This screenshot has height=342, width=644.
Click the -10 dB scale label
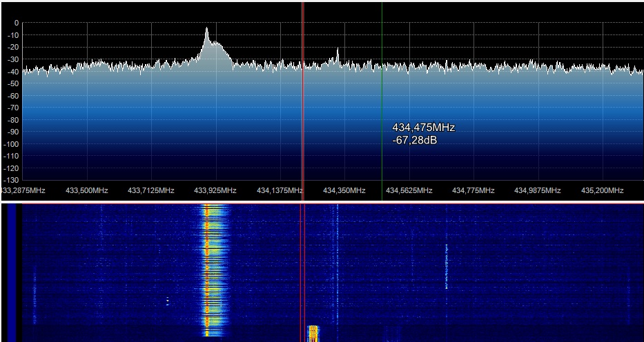click(x=12, y=35)
